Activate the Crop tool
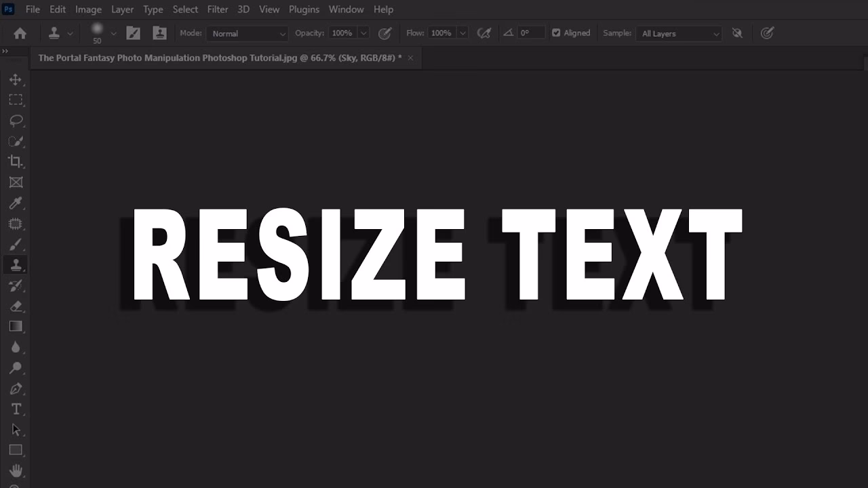This screenshot has height=488, width=868. coord(16,161)
